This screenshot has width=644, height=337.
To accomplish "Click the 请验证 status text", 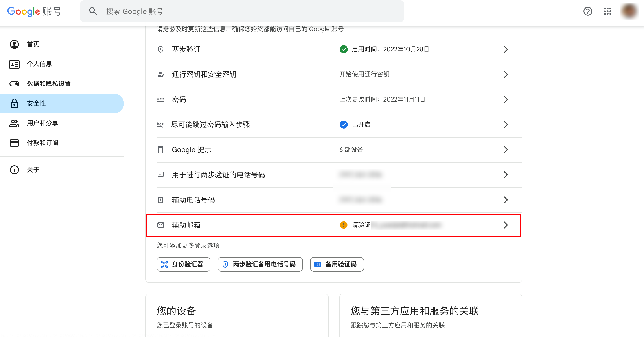I will (x=361, y=225).
